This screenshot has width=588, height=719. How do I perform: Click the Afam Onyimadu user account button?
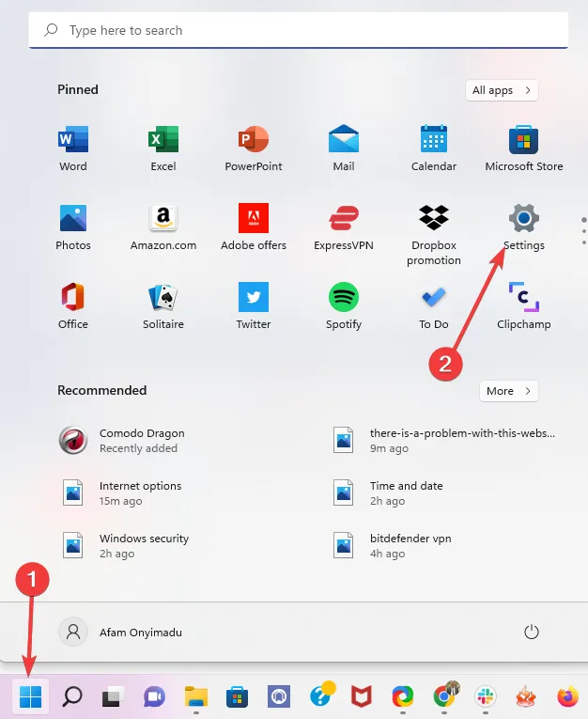pos(120,633)
